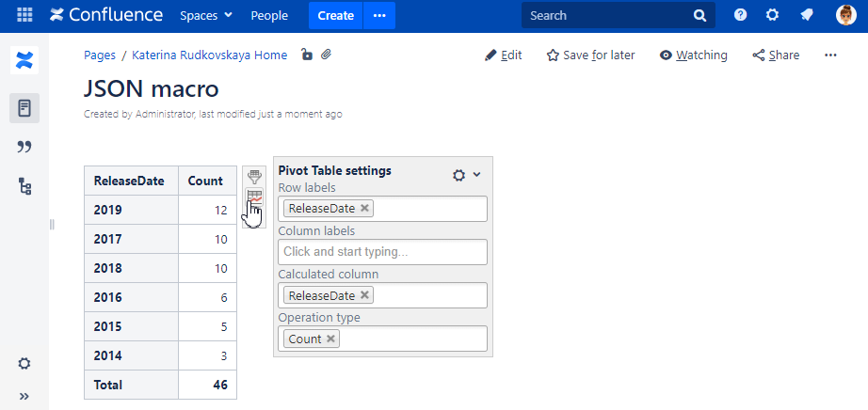
Task: Open the app switcher grid icon
Action: tap(24, 15)
